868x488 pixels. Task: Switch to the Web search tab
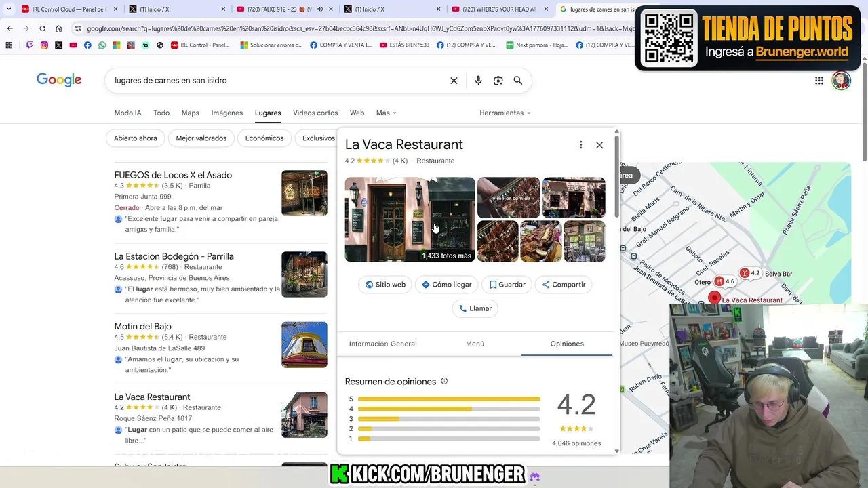click(x=357, y=113)
